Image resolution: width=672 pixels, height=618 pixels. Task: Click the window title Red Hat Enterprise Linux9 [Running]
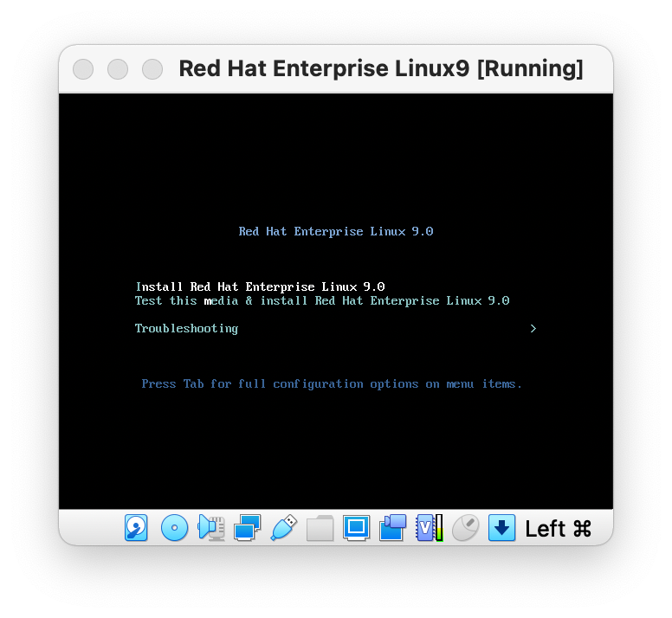pyautogui.click(x=381, y=68)
